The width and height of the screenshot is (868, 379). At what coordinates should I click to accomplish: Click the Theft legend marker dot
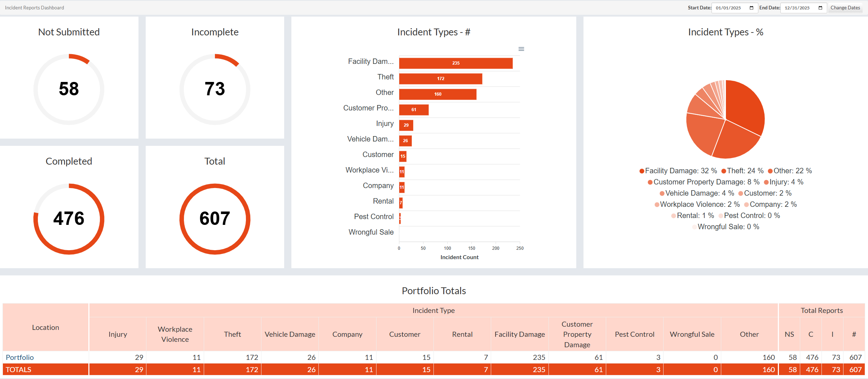coord(724,171)
